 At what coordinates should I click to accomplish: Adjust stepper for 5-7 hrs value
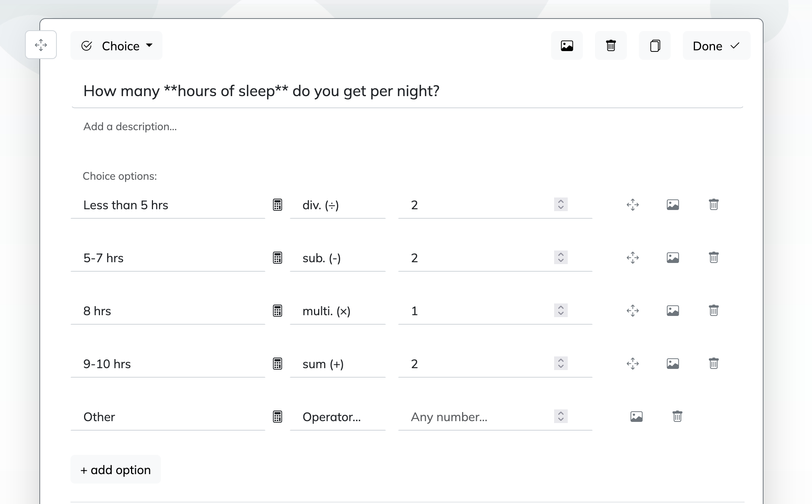[561, 258]
